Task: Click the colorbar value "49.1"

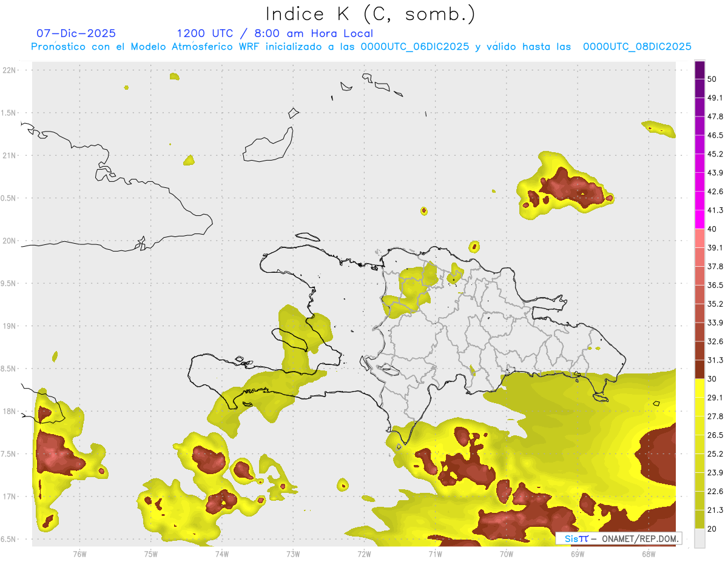Action: click(715, 98)
